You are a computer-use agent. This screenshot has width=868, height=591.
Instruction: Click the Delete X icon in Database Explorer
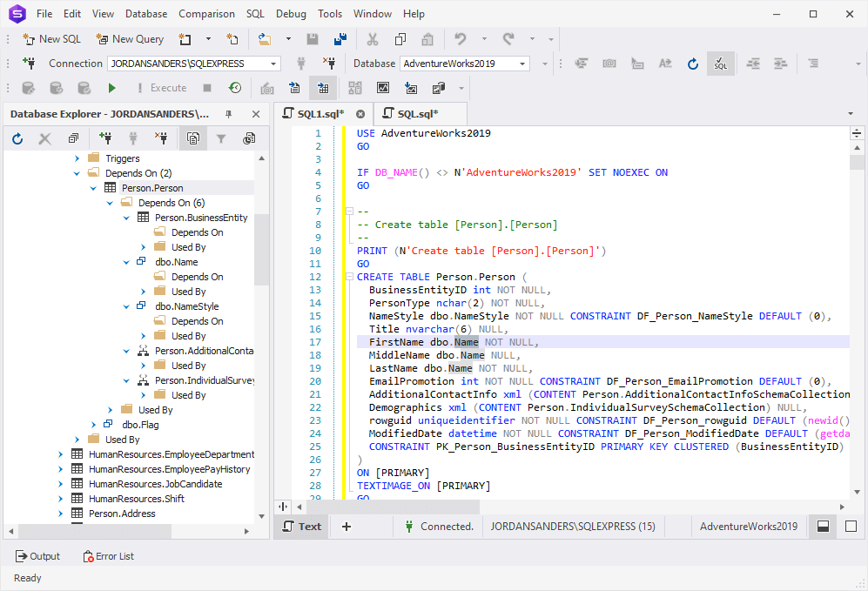coord(45,139)
